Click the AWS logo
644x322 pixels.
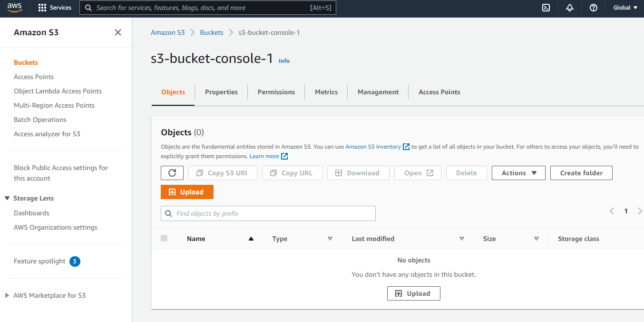coord(14,8)
